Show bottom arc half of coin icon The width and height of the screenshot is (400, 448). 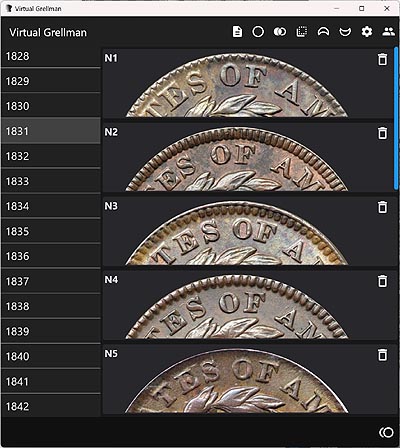pos(345,32)
